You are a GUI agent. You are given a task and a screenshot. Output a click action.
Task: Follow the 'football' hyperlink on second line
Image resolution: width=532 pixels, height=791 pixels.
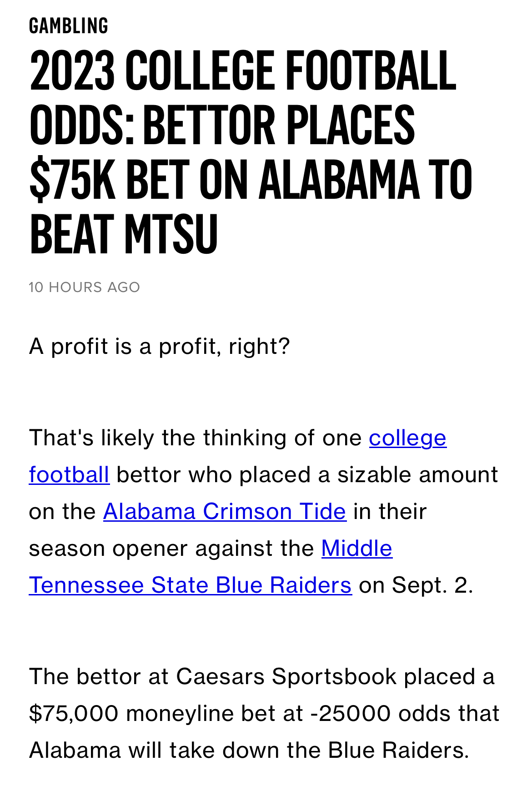[x=69, y=475]
